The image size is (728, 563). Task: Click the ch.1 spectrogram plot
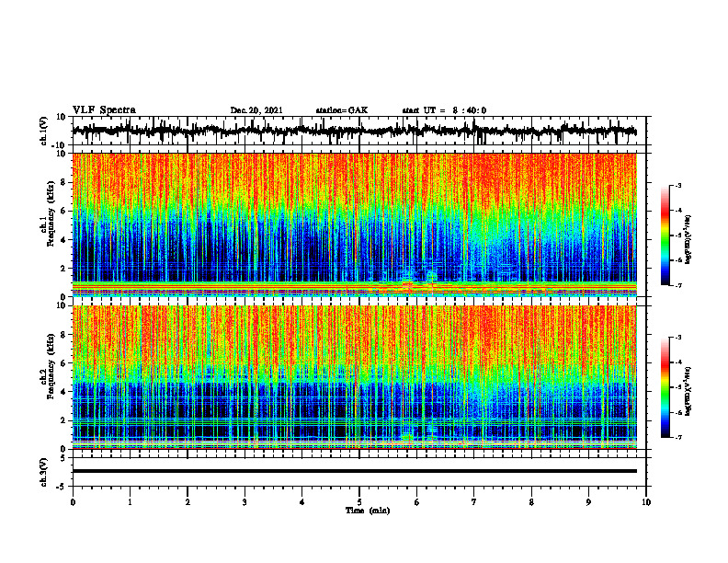354,224
